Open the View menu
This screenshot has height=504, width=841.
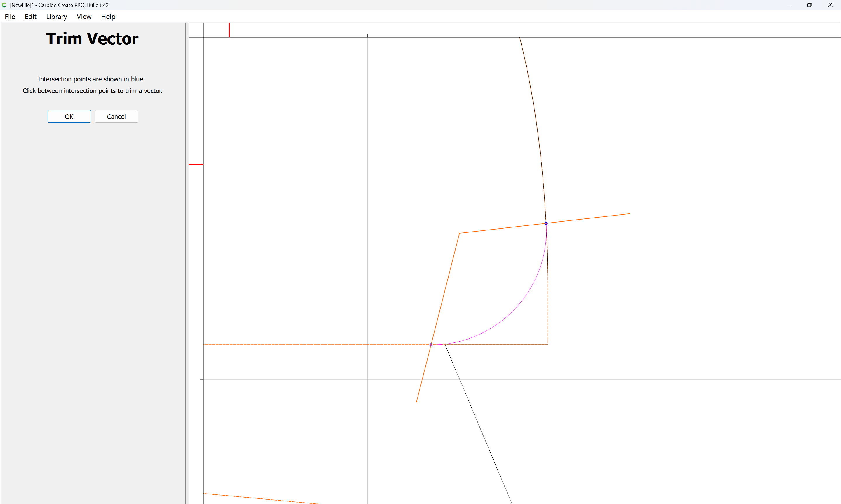click(84, 17)
